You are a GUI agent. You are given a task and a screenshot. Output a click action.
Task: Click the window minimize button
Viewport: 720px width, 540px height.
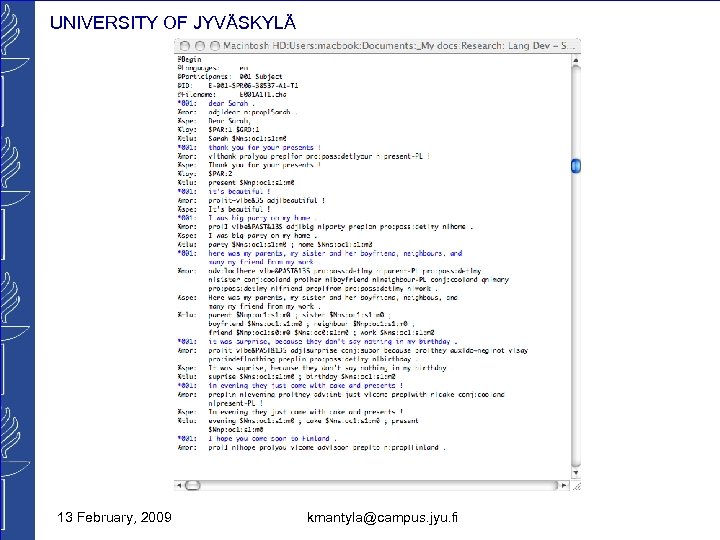(200, 46)
